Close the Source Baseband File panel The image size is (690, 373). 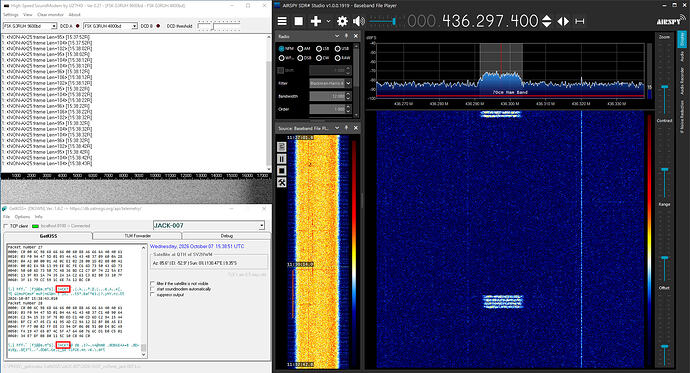356,128
